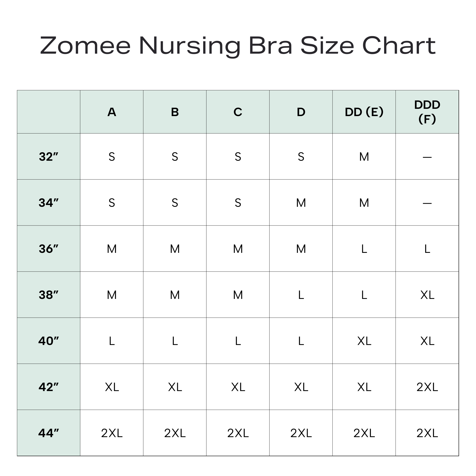Select the A cup column header
The image size is (476, 476).
pos(112,112)
